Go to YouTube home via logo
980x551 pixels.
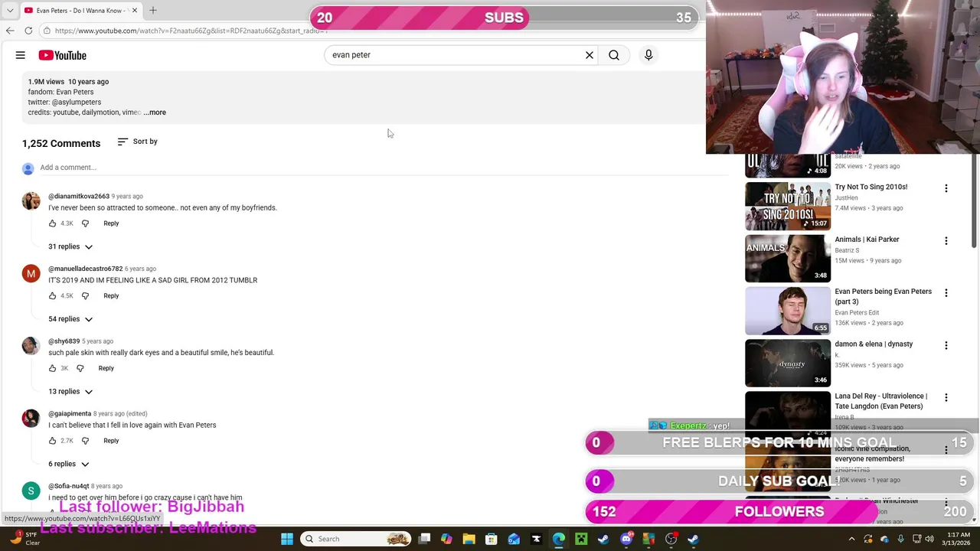[x=63, y=55]
